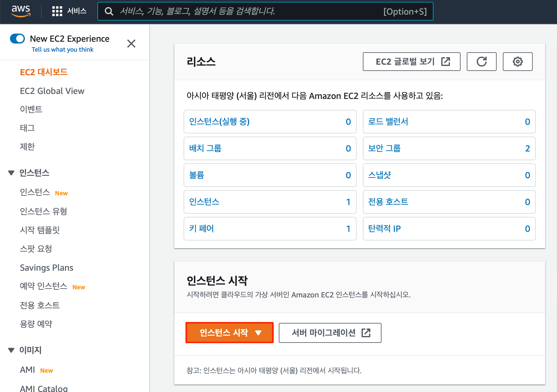Open 인스턴스(실행 중) resource card

point(270,122)
